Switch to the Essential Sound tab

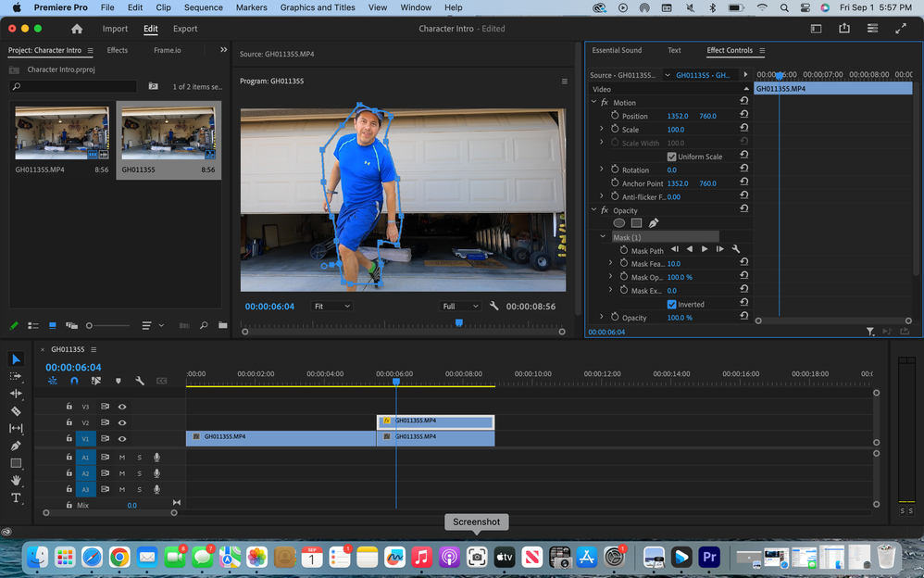pos(617,50)
